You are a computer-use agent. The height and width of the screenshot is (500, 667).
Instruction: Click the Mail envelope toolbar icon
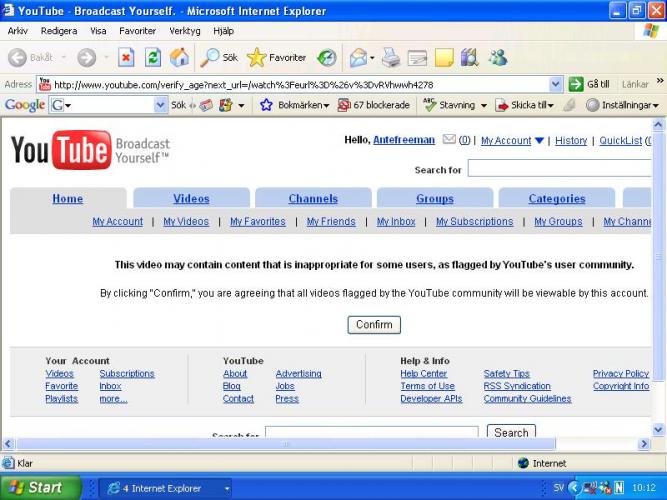point(358,57)
